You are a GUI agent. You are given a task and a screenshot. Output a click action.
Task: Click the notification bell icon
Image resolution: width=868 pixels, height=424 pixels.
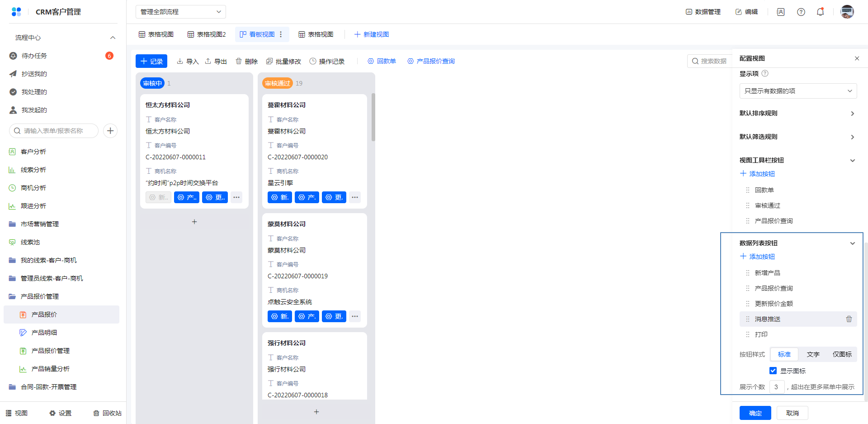coord(820,12)
